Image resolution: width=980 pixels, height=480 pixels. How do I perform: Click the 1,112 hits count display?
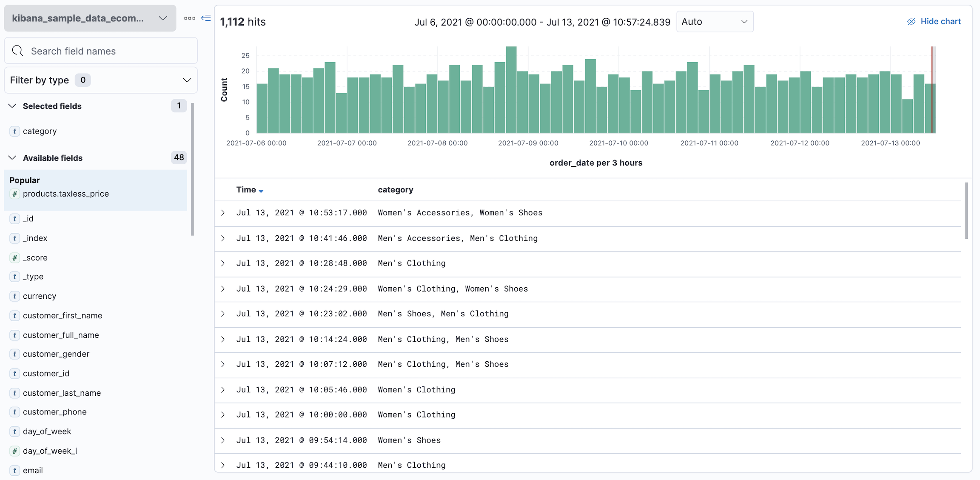click(x=245, y=21)
